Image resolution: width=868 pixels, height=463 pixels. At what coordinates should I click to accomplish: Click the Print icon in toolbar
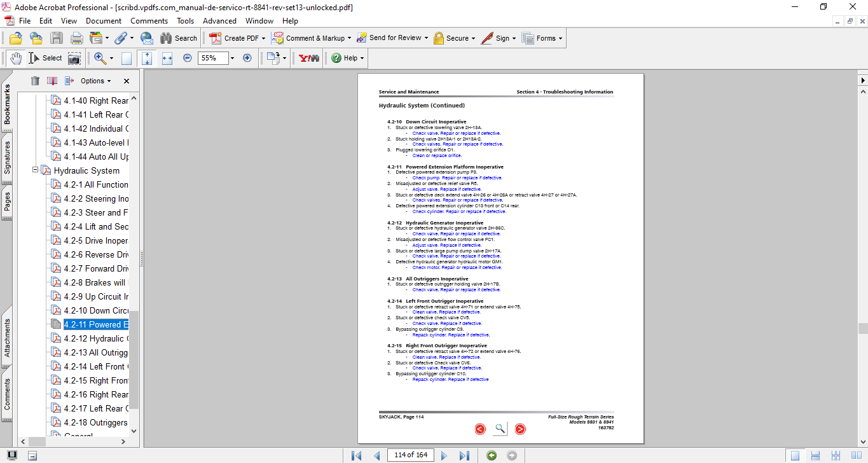76,38
